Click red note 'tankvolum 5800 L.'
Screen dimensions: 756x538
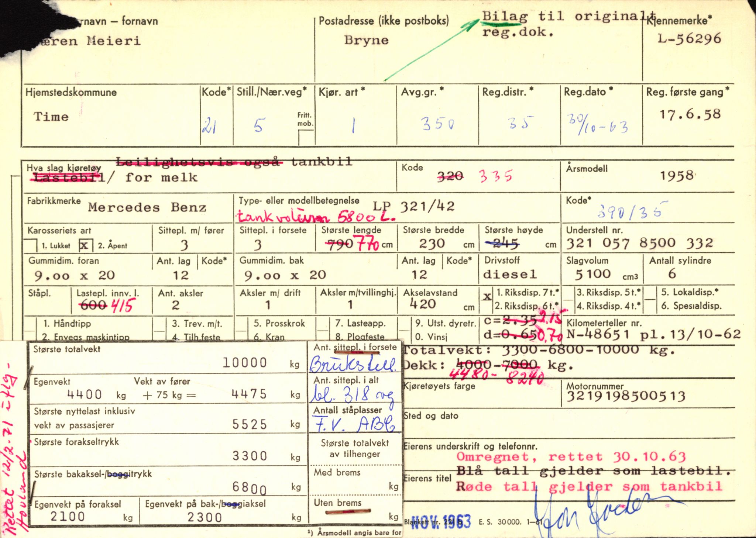point(316,217)
